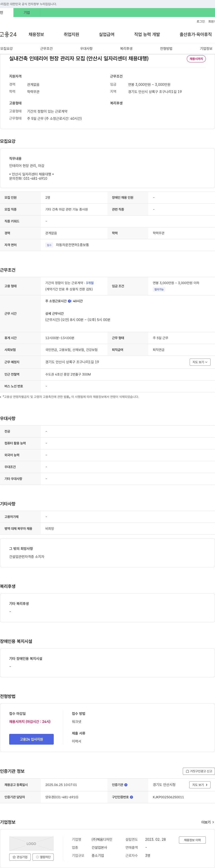Open the 실업급여 menu
Image resolution: width=215 pixels, height=868 pixels.
click(107, 34)
